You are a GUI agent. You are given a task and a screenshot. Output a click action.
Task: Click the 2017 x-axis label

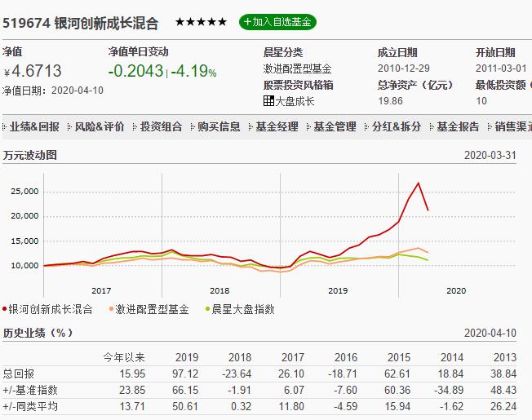pyautogui.click(x=101, y=291)
